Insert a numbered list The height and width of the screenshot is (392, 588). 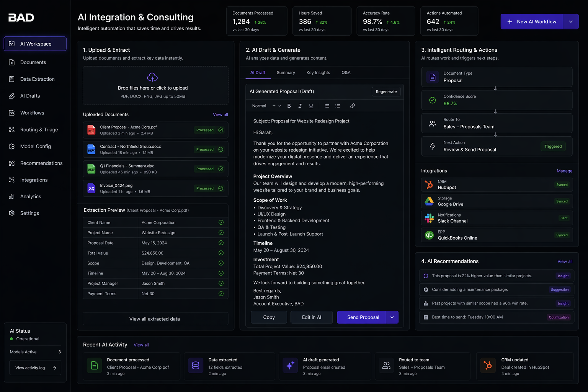[x=338, y=106]
